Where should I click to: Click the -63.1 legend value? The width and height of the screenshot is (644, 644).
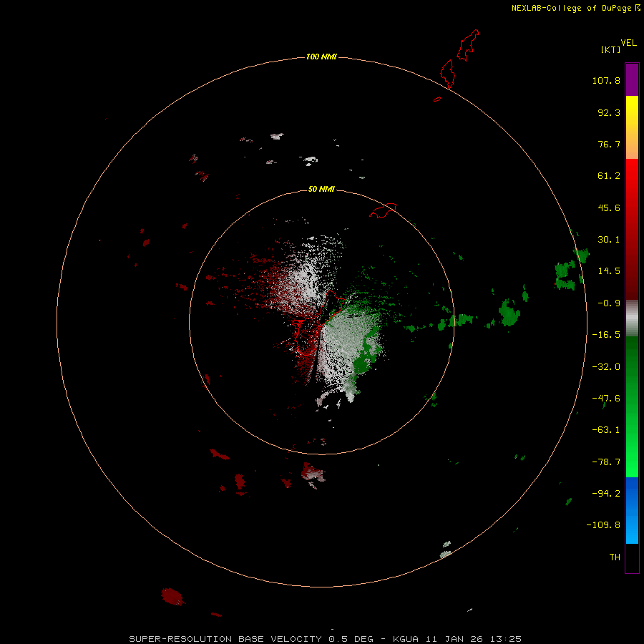click(x=606, y=430)
